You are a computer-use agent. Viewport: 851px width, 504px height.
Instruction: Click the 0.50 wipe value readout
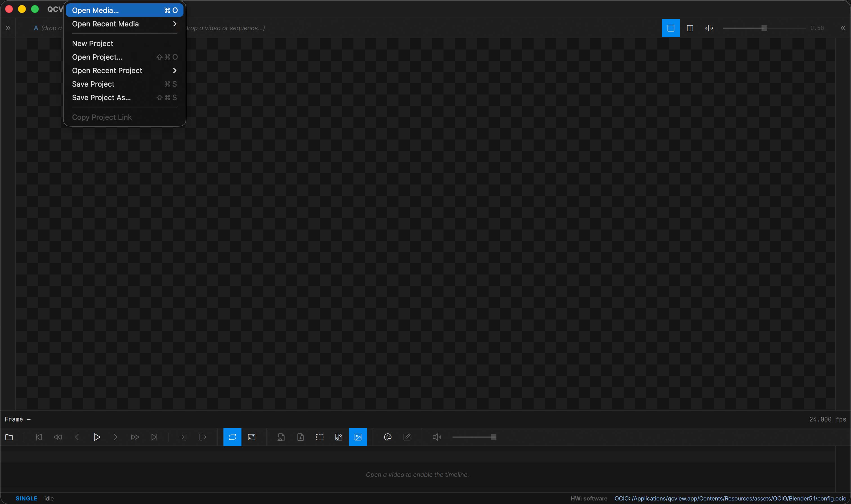pyautogui.click(x=817, y=28)
